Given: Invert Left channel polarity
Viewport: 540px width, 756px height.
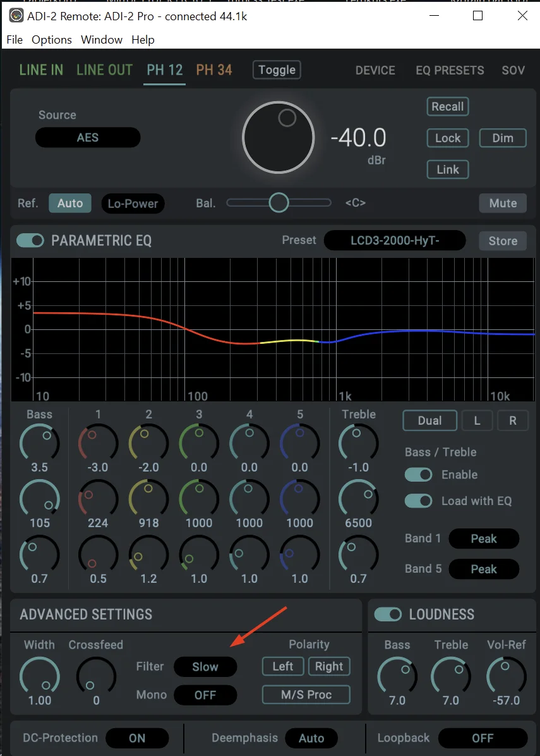Looking at the screenshot, I should (x=283, y=666).
